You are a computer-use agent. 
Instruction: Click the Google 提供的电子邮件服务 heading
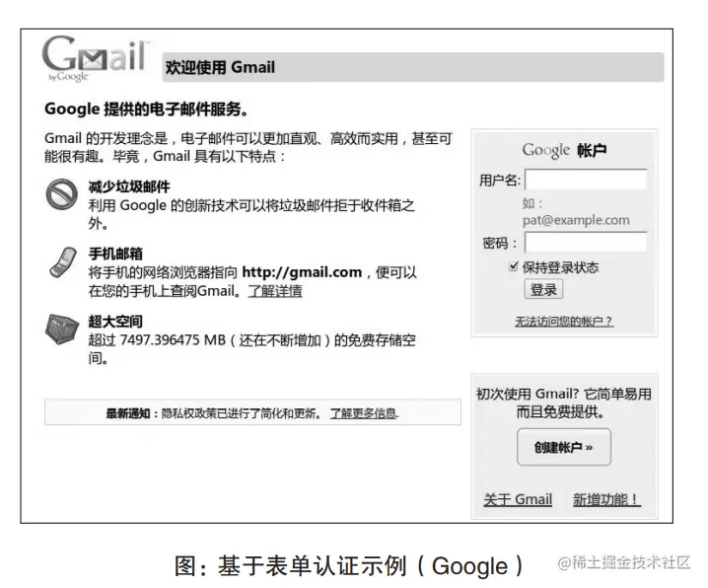click(x=146, y=109)
